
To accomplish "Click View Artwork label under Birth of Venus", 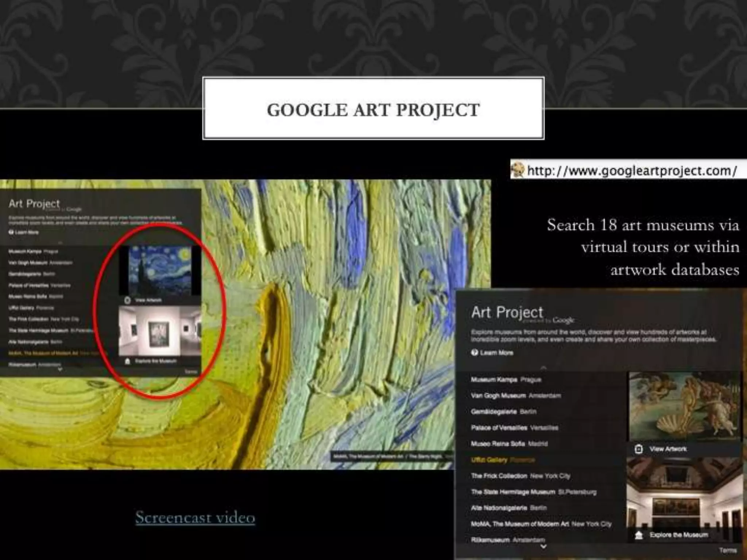I will [668, 449].
